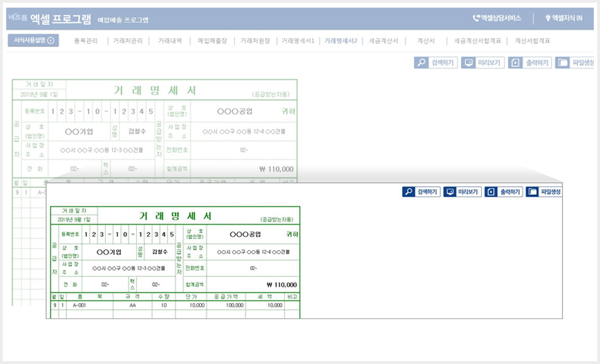600x364 pixels.
Task: Select the 거래명세서2 tab
Action: coord(341,41)
